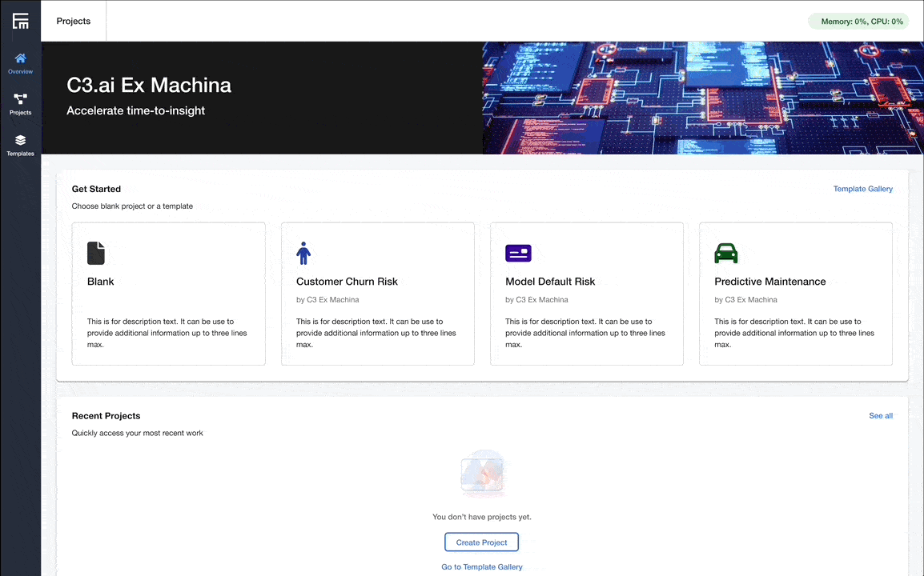The image size is (924, 576).
Task: Open the Overview home icon
Action: (21, 58)
